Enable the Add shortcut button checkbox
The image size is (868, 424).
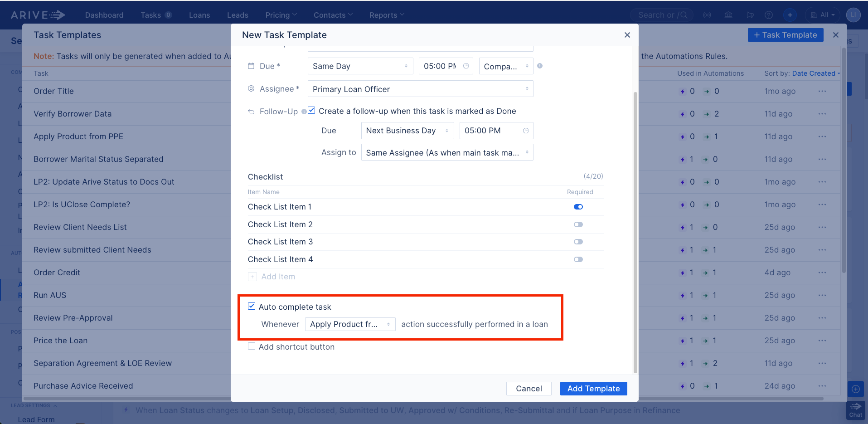coord(252,346)
